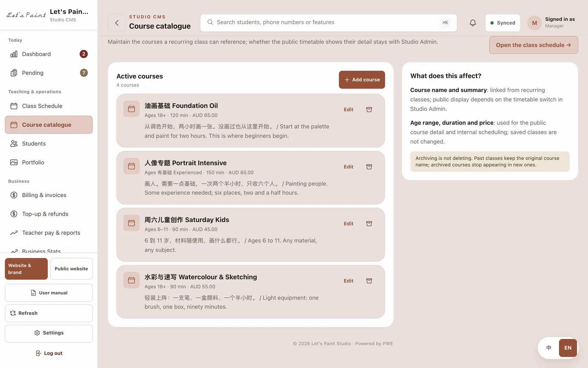Archive the Foundation Oil course
Image resolution: width=588 pixels, height=368 pixels.
click(369, 110)
